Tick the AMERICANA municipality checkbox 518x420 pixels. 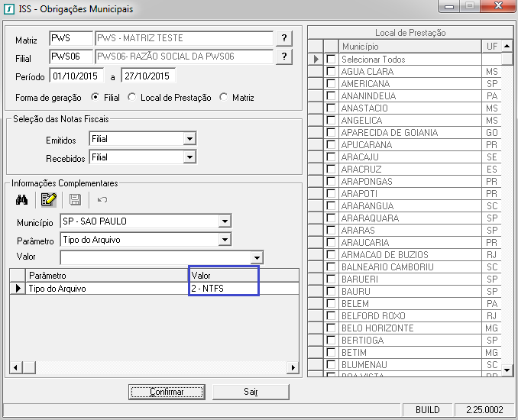[331, 83]
